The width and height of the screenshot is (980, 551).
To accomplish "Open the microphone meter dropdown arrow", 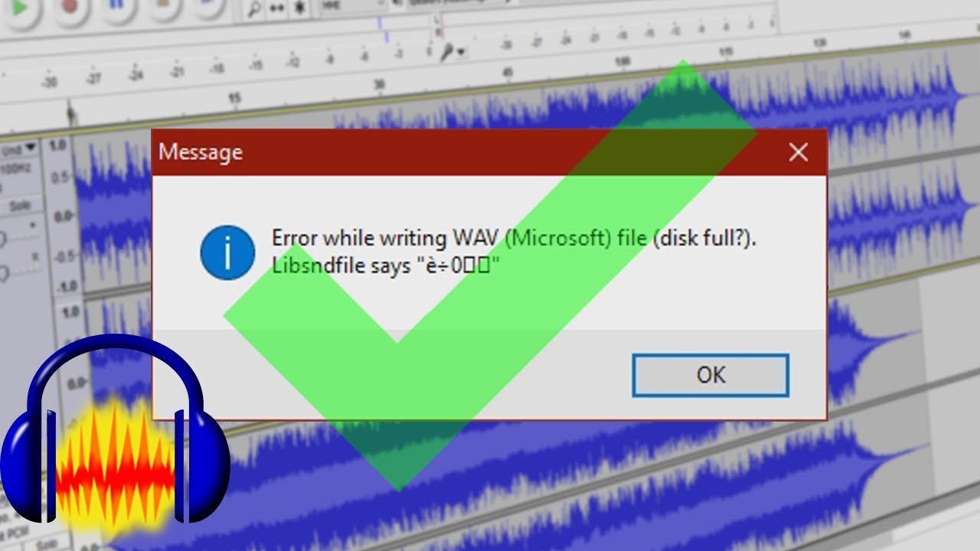I will [462, 51].
